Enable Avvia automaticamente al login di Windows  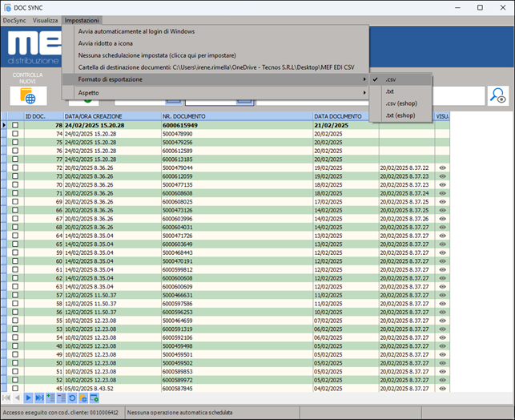[136, 31]
